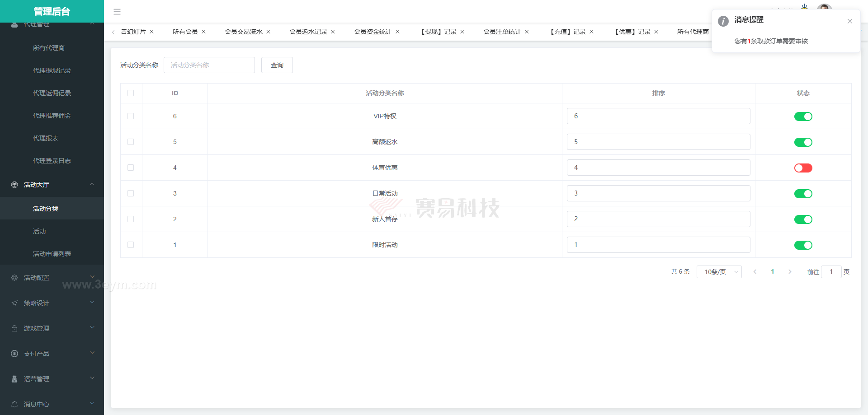
Task: Switch to the 会员返水记录 tab
Action: [x=308, y=32]
